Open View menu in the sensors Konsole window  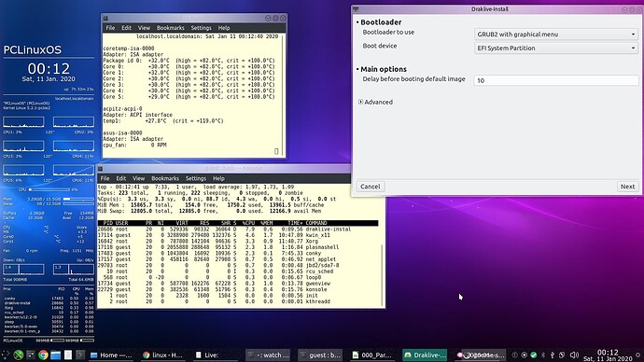(x=144, y=28)
